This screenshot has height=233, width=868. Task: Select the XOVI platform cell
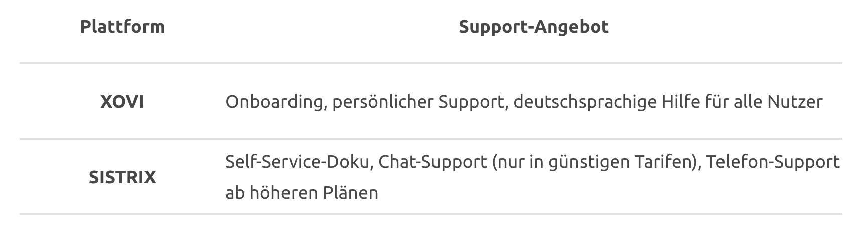coord(122,102)
